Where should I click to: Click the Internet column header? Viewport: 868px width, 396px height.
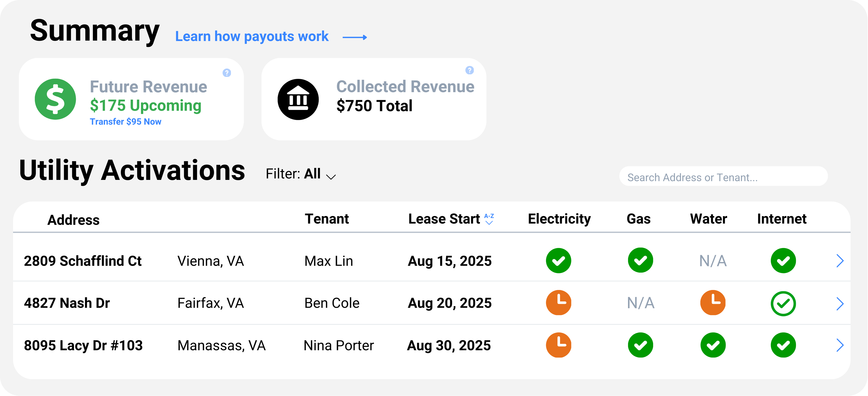pyautogui.click(x=782, y=219)
